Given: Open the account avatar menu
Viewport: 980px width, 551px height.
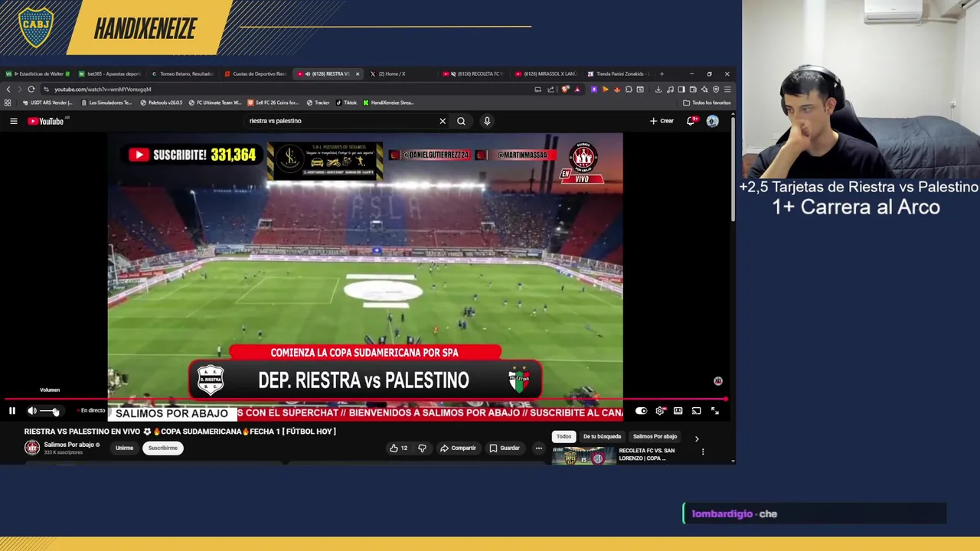Looking at the screenshot, I should tap(713, 121).
